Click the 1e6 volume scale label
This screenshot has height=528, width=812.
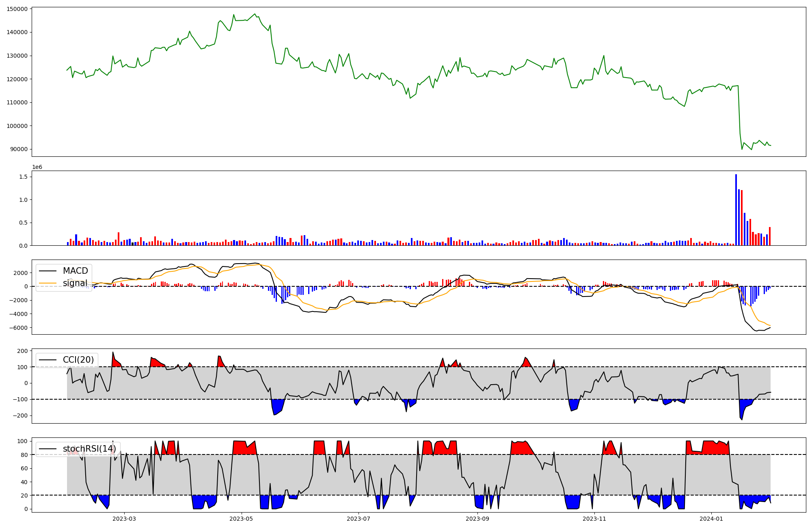pos(37,167)
